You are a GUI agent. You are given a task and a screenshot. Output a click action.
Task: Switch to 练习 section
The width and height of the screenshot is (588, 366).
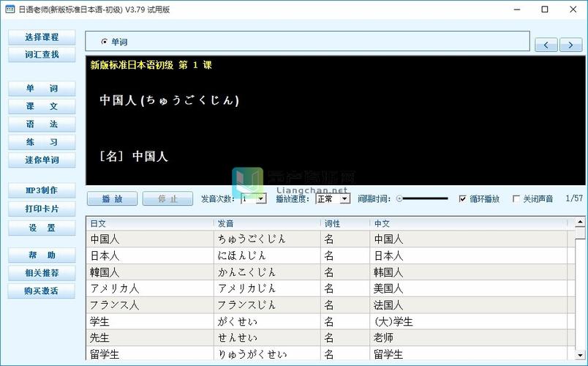pos(42,142)
